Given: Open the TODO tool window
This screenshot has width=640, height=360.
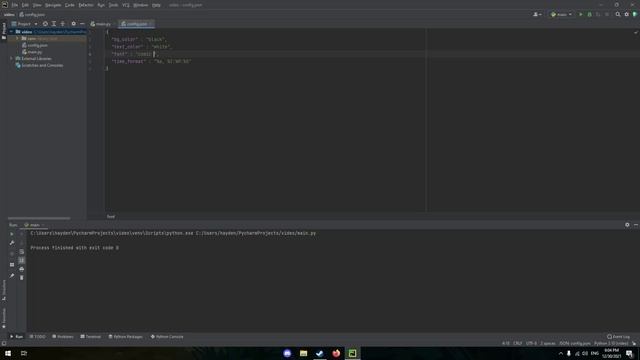Looking at the screenshot, I should tap(38, 337).
